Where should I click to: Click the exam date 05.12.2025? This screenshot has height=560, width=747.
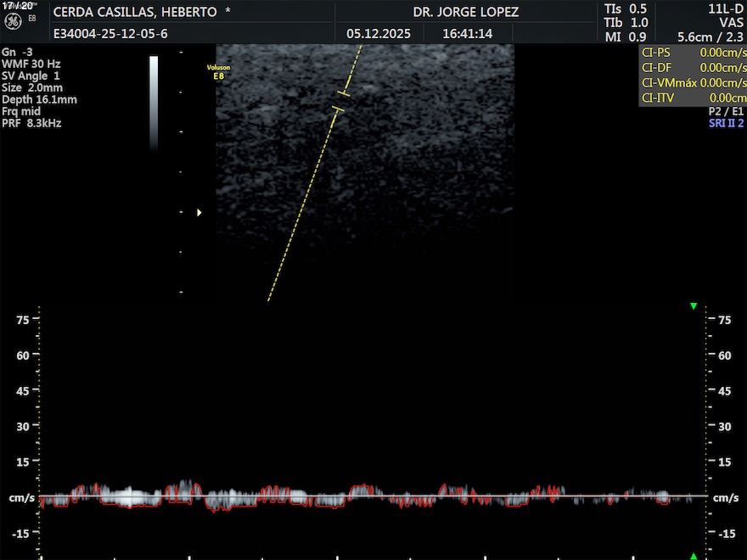(x=379, y=34)
